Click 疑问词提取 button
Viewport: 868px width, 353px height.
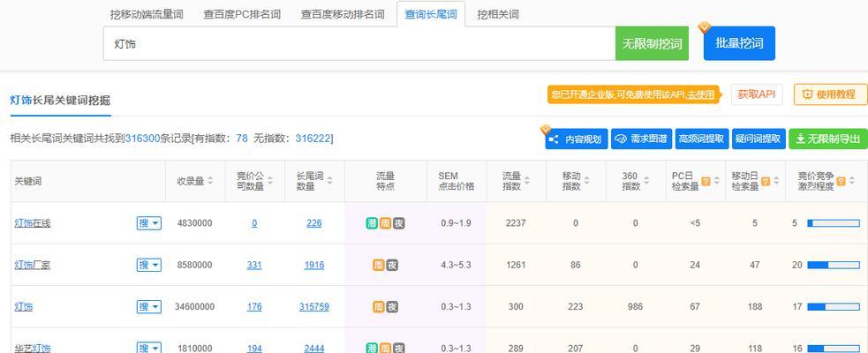[758, 139]
